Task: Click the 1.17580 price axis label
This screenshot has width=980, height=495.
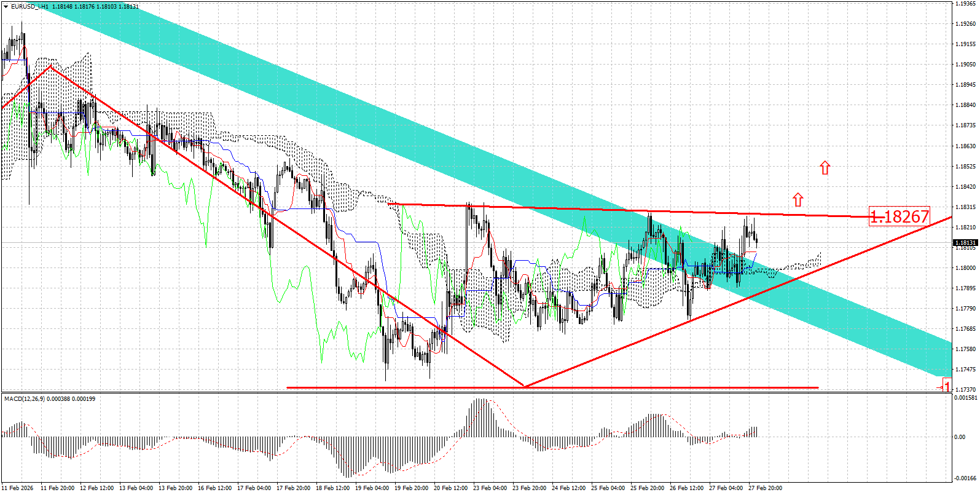Action: pyautogui.click(x=966, y=349)
